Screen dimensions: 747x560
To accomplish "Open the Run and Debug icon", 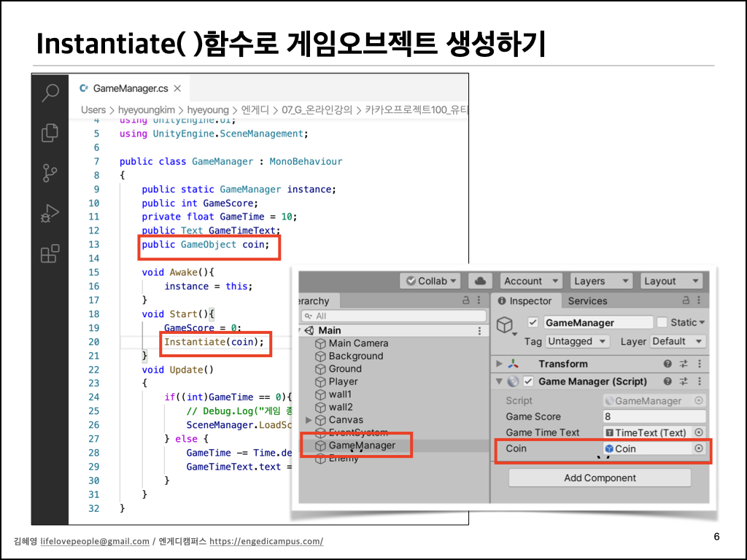I will pyautogui.click(x=50, y=214).
